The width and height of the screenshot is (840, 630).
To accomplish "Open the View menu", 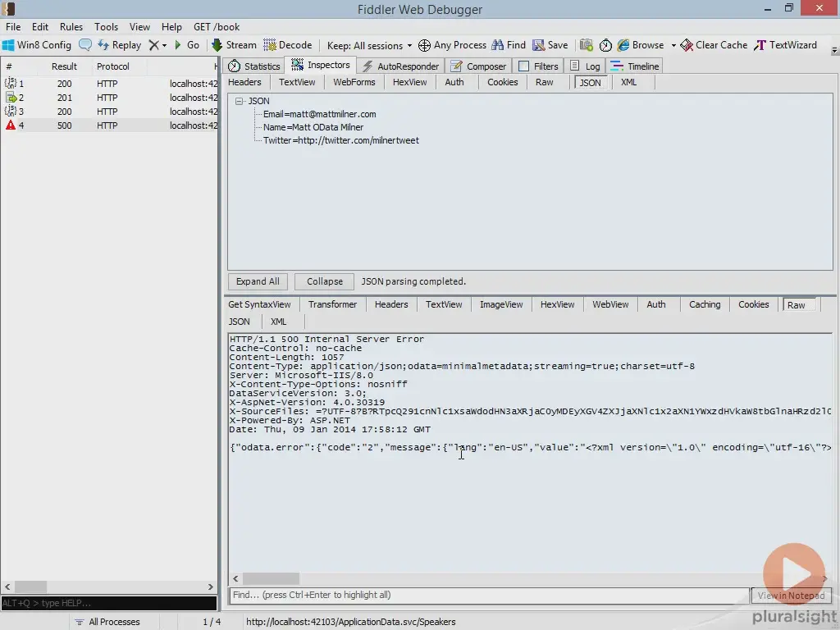I will pos(139,27).
